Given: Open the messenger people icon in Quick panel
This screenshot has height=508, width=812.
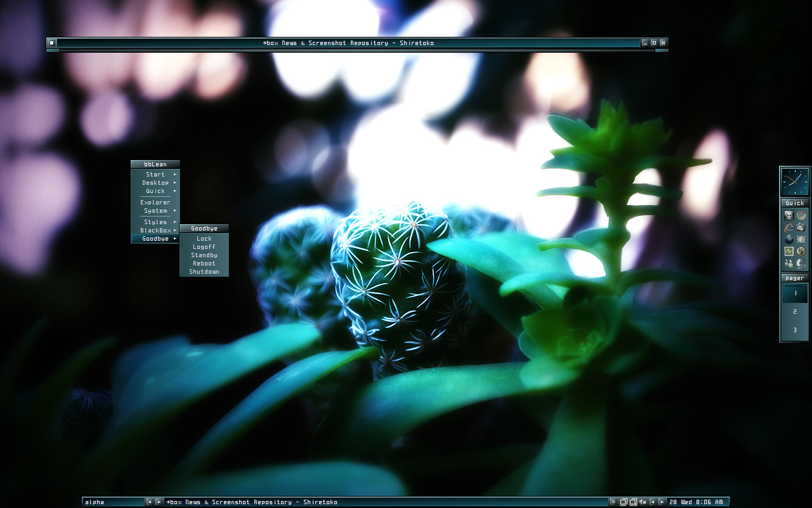Looking at the screenshot, I should [x=789, y=263].
